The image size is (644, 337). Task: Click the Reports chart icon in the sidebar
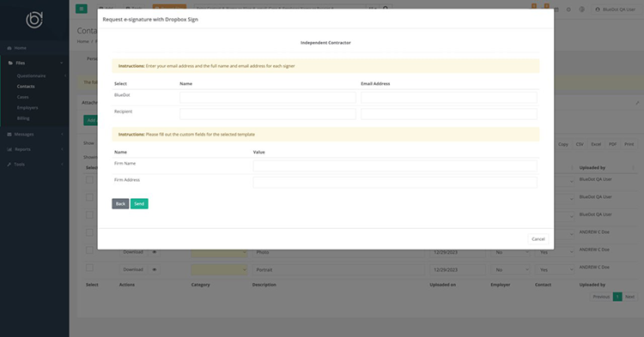pyautogui.click(x=9, y=149)
